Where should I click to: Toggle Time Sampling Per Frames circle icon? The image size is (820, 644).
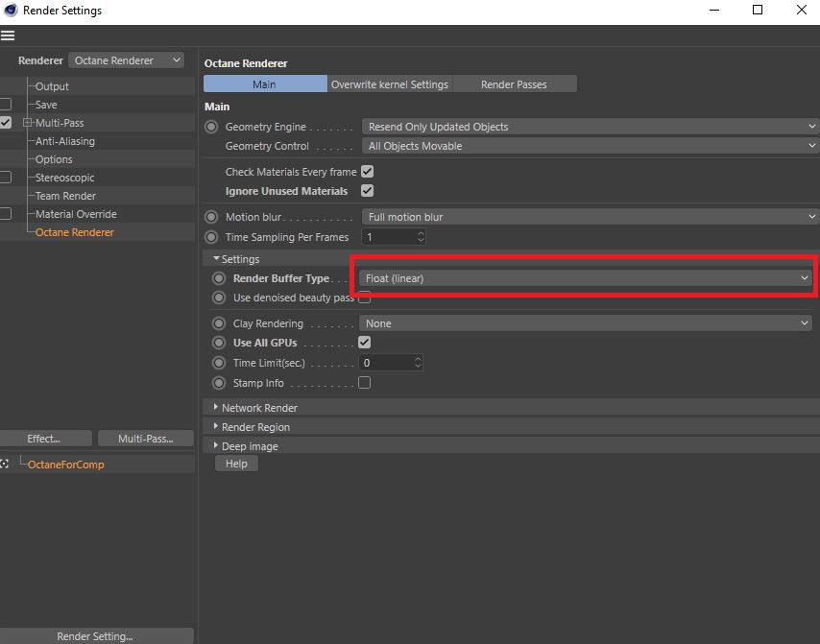tap(211, 237)
